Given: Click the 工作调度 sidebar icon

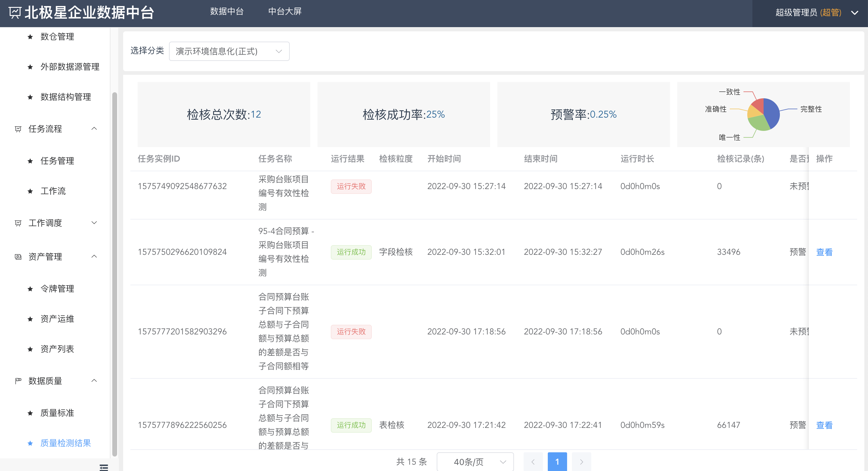Looking at the screenshot, I should [x=18, y=223].
